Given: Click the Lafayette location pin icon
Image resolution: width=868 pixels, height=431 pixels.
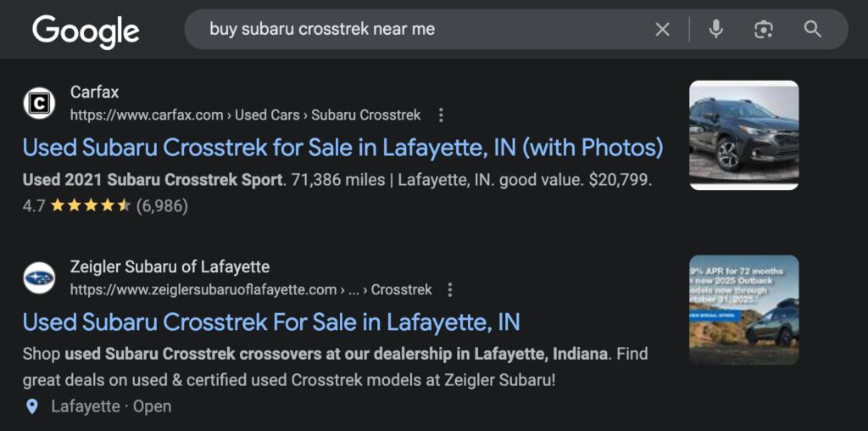Looking at the screenshot, I should pyautogui.click(x=32, y=406).
